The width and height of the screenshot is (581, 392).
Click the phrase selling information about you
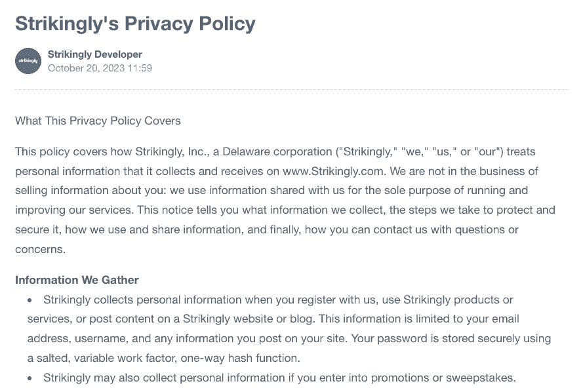[90, 191]
